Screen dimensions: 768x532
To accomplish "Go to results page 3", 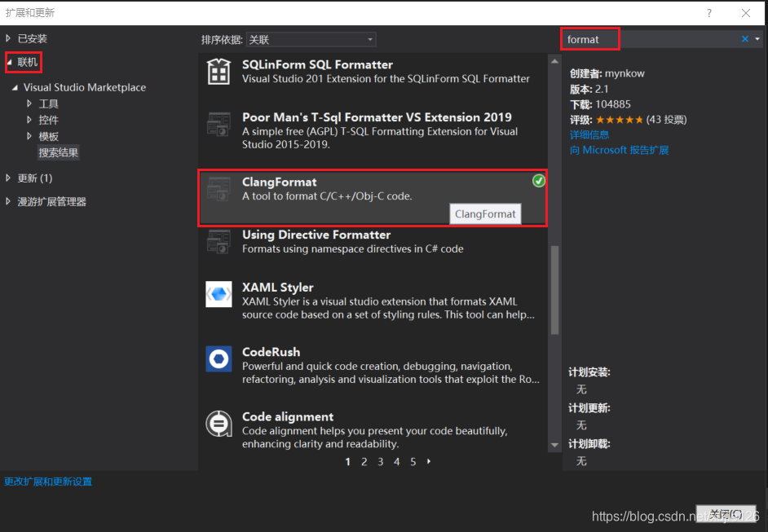I will pos(381,461).
